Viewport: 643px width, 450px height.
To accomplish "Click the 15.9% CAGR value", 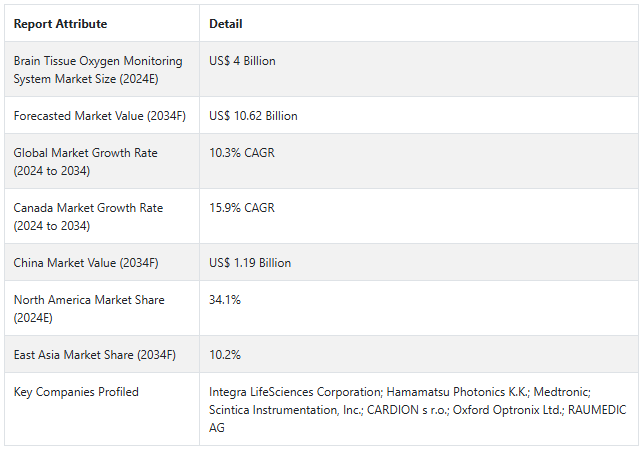I will pos(242,208).
